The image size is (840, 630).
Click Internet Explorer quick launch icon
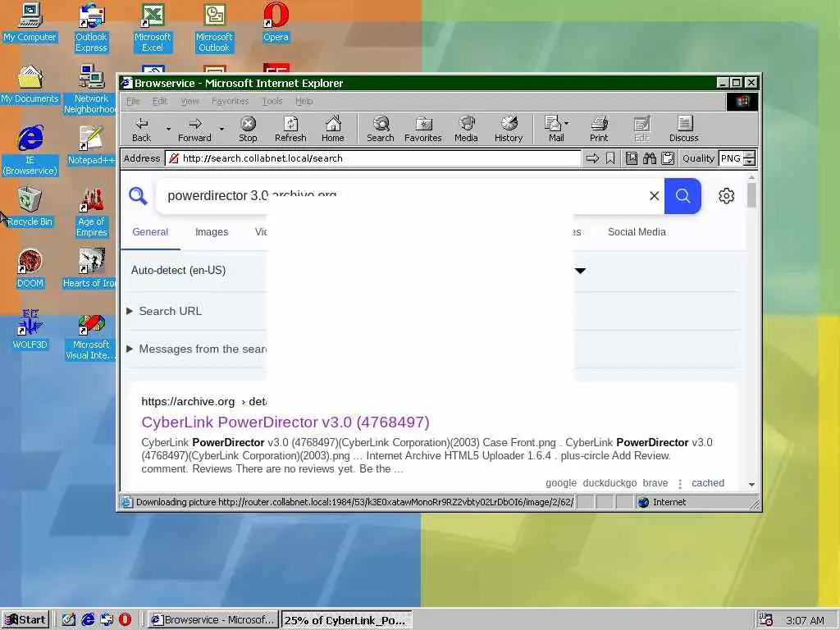(88, 620)
